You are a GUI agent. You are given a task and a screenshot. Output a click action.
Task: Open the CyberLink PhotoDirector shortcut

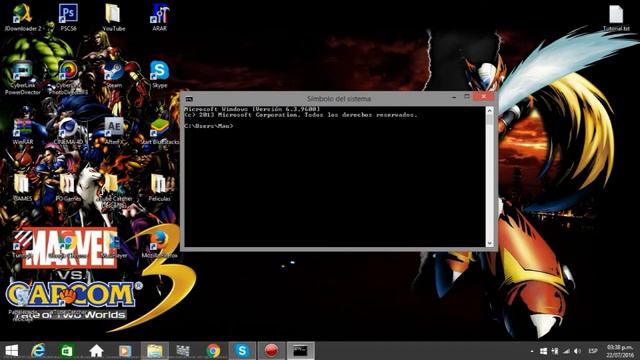(x=68, y=78)
